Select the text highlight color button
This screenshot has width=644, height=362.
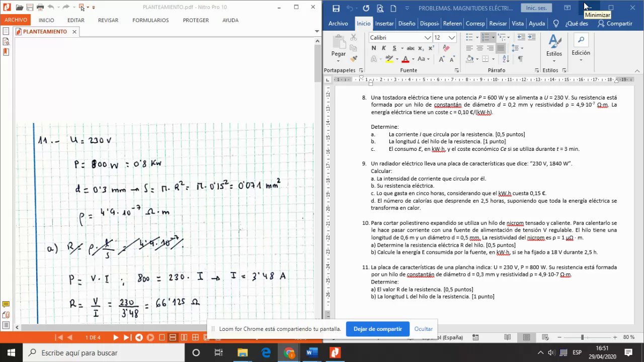tap(389, 59)
